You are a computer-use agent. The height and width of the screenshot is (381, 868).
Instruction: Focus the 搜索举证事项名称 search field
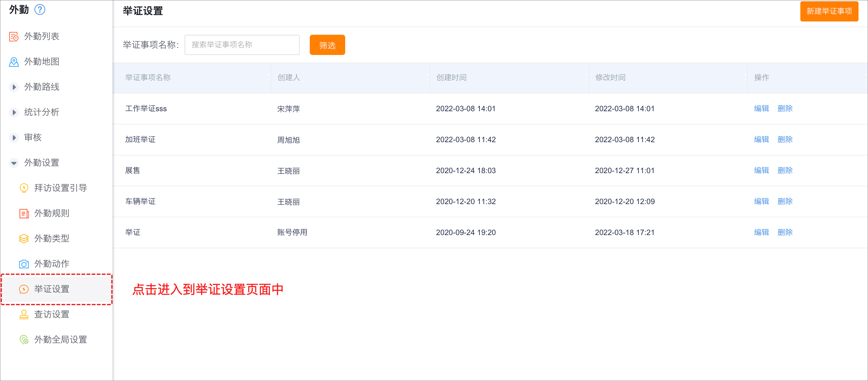pyautogui.click(x=242, y=45)
